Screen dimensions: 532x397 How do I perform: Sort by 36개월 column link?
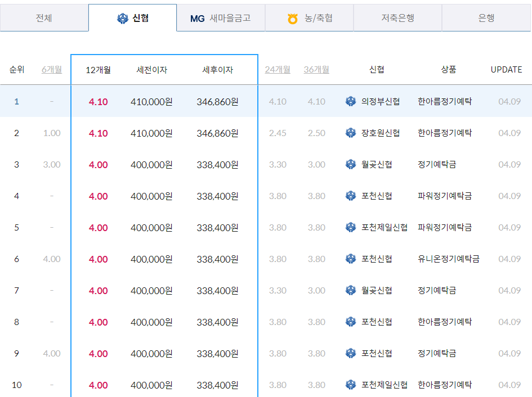[x=316, y=70]
